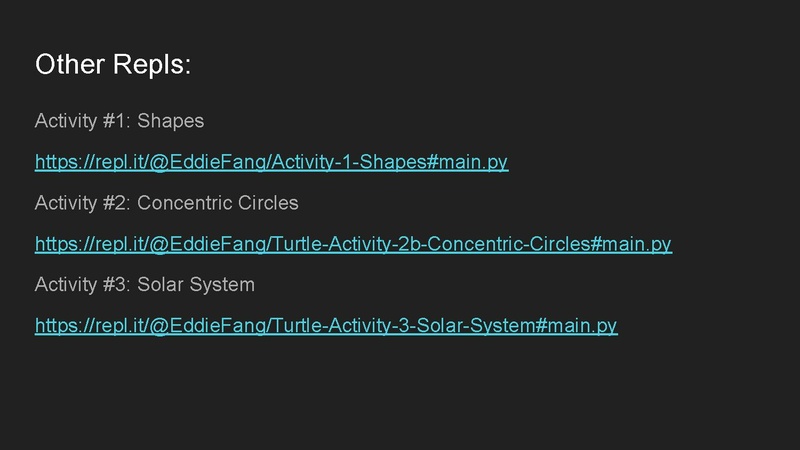Open the Activity-1-Shapes repl link

click(271, 162)
